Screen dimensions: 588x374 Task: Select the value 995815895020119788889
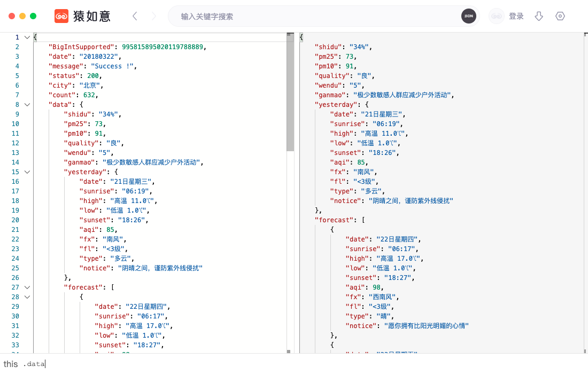[x=163, y=47]
